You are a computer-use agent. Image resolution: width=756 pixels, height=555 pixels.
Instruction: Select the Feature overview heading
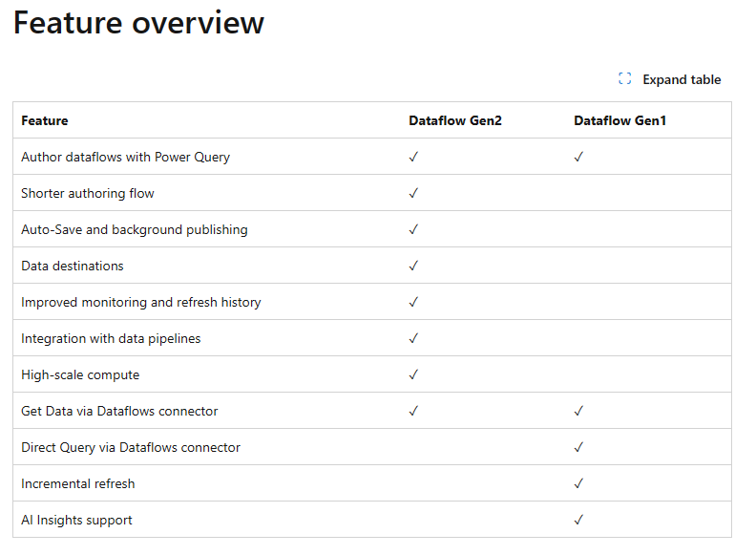point(138,22)
